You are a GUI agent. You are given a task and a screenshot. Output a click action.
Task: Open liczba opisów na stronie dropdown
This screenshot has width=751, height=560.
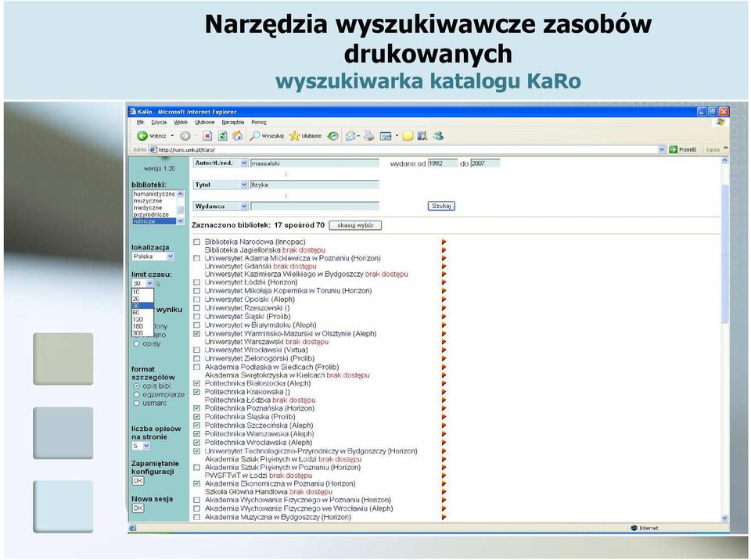point(146,446)
